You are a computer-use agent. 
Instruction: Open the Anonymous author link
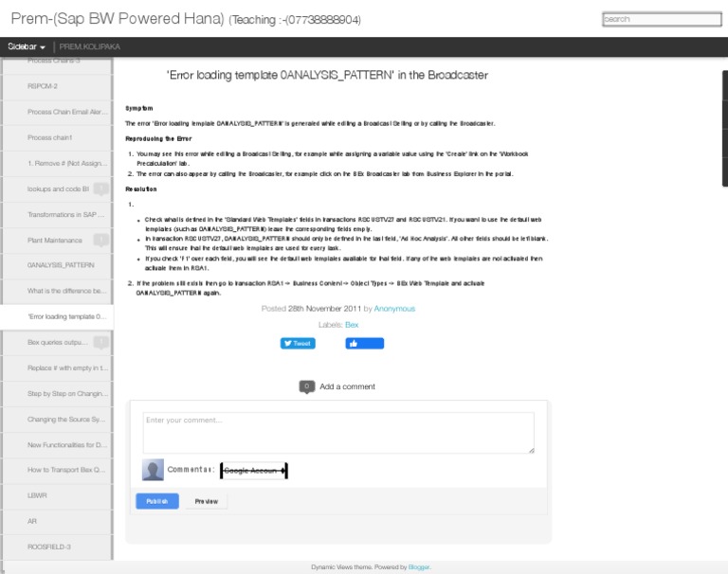pos(394,309)
